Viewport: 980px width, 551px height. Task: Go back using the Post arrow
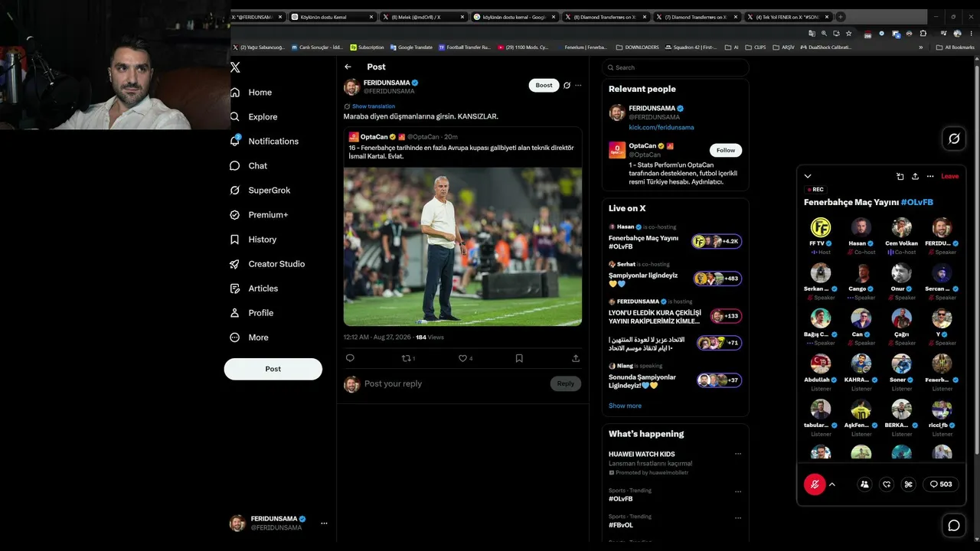348,67
